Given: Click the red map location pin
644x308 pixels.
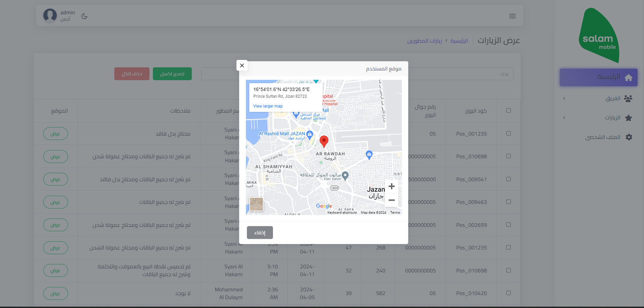Looking at the screenshot, I should click(x=324, y=141).
